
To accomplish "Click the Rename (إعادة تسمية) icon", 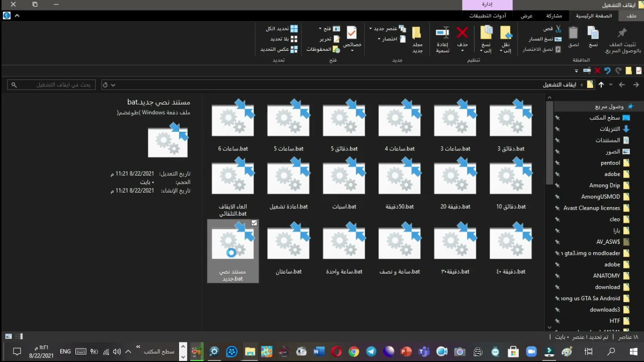I will click(x=442, y=33).
